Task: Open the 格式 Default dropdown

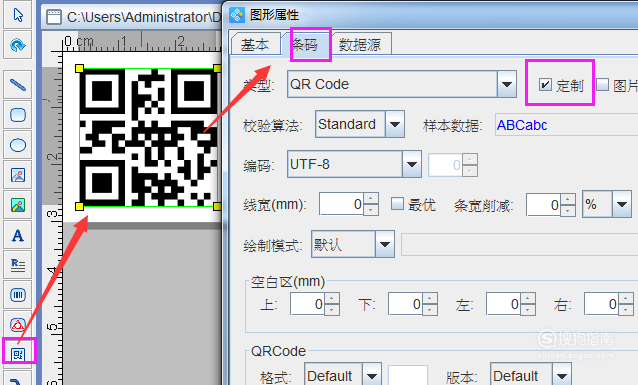Action: point(371,376)
